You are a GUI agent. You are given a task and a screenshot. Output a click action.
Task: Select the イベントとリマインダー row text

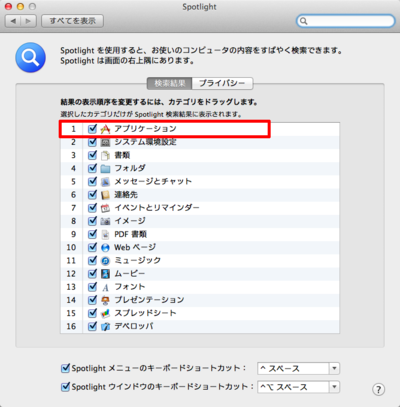click(x=157, y=208)
